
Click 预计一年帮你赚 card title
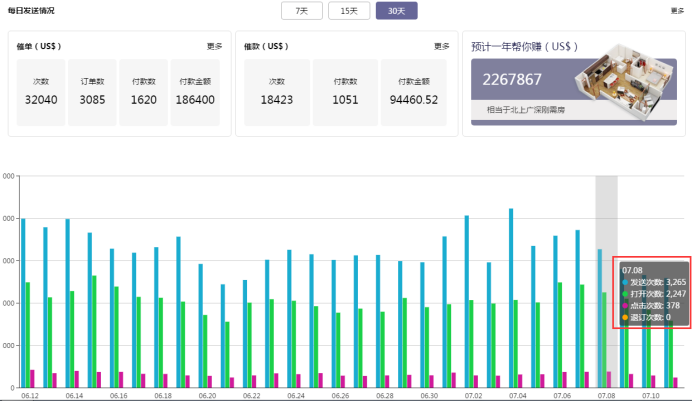[524, 46]
